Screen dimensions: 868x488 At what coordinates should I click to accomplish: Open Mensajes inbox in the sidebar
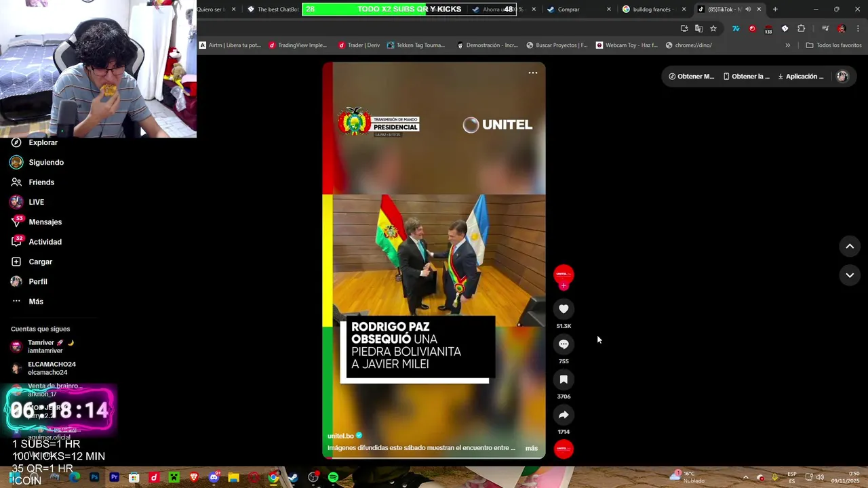pyautogui.click(x=37, y=222)
